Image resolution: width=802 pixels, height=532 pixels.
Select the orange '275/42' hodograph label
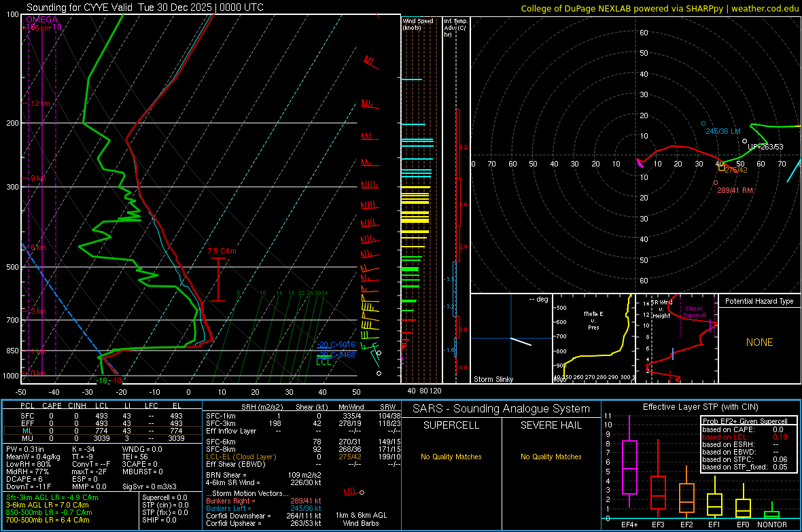pyautogui.click(x=736, y=170)
